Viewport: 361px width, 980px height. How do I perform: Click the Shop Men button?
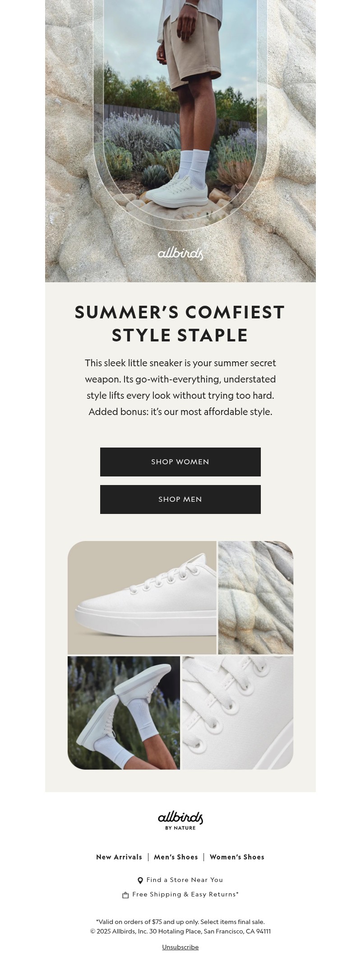click(x=180, y=499)
